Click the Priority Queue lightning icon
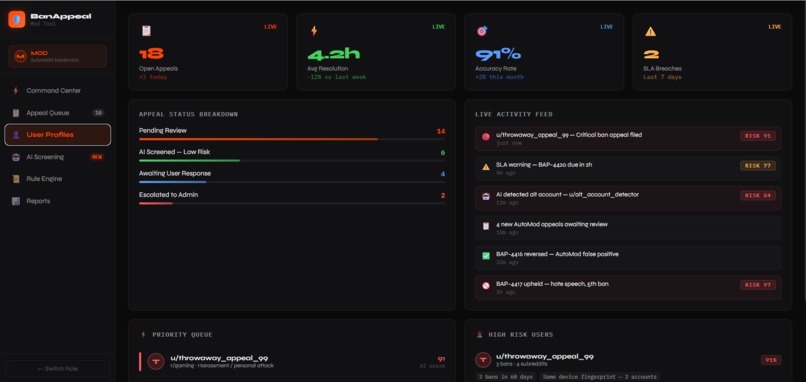The image size is (806, 382). point(143,334)
